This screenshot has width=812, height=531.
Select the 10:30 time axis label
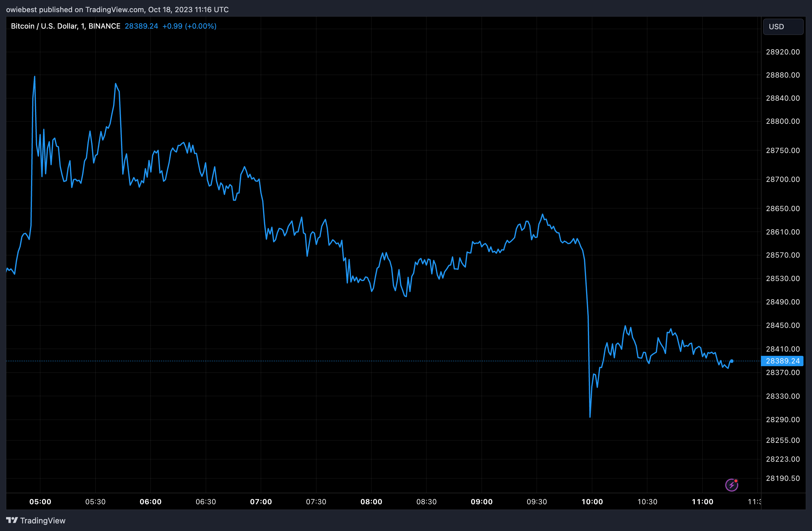647,501
